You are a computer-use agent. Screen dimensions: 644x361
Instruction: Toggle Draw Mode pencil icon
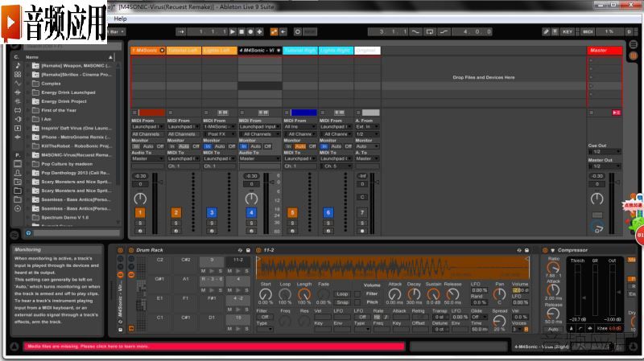[546, 31]
